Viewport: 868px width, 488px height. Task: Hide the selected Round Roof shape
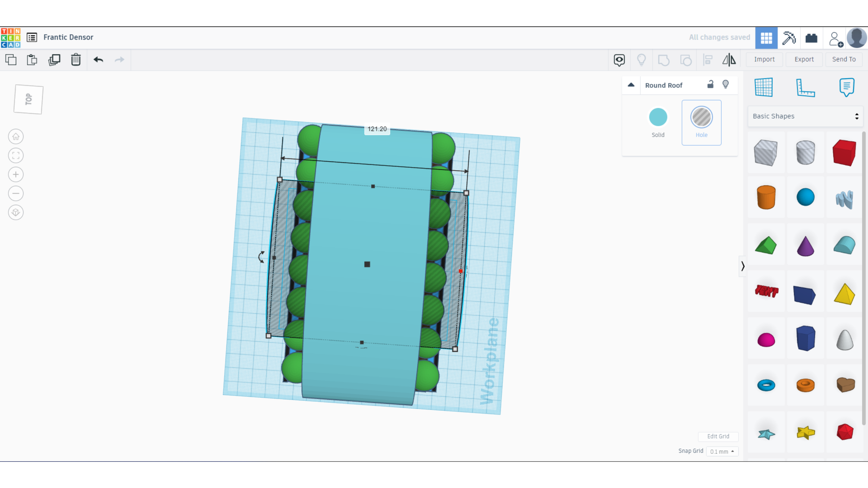pos(725,85)
